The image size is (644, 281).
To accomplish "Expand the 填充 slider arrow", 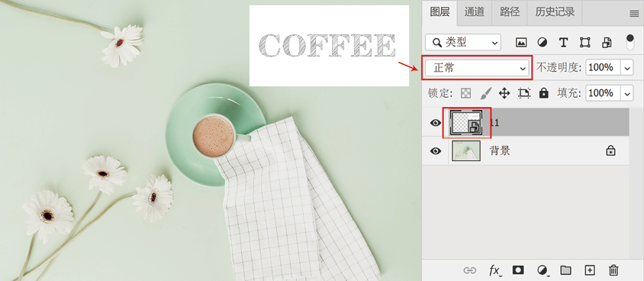I will pyautogui.click(x=627, y=93).
